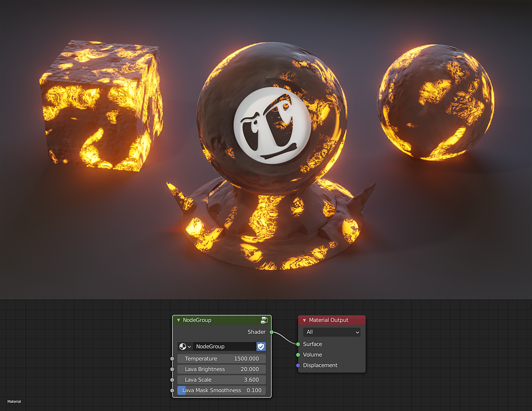Click the Temperature input socket
This screenshot has width=532, height=411.
(172, 359)
